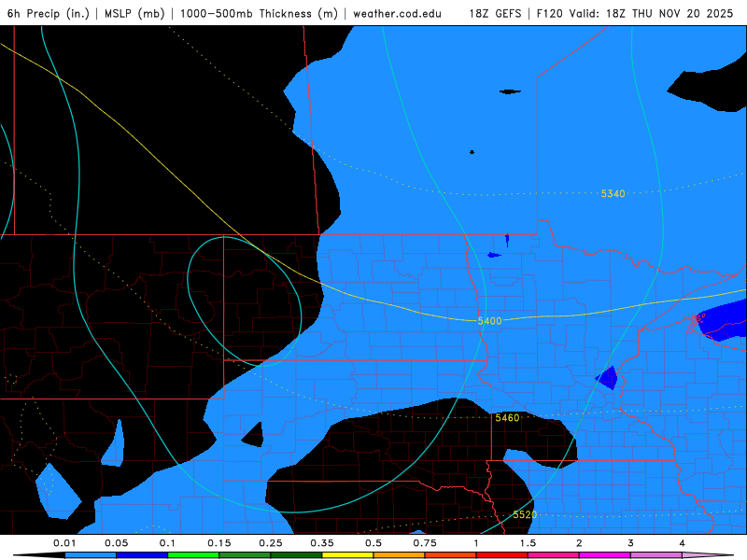Click the legend value 2
Screen dimensions: 747x560
coord(579,543)
